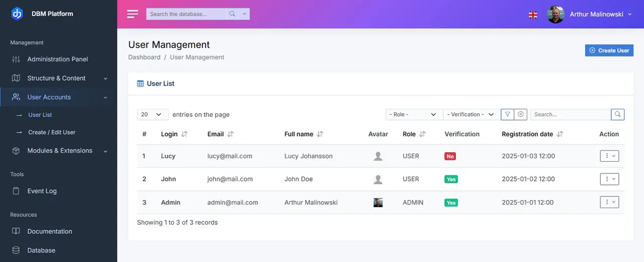The width and height of the screenshot is (644, 262).
Task: Open the database search options arrow
Action: (x=244, y=14)
